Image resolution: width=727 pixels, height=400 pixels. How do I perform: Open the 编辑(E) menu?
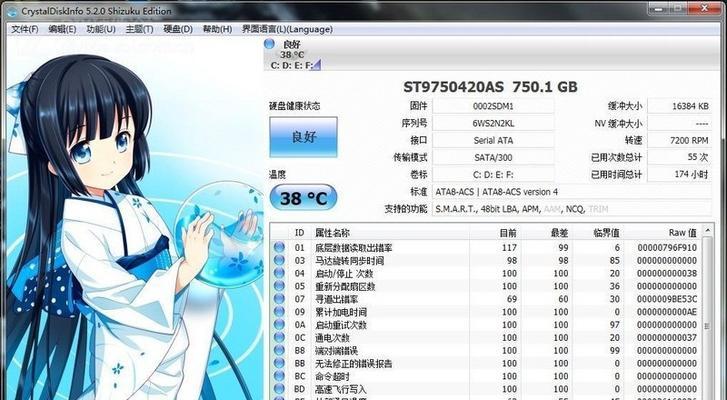pyautogui.click(x=62, y=29)
